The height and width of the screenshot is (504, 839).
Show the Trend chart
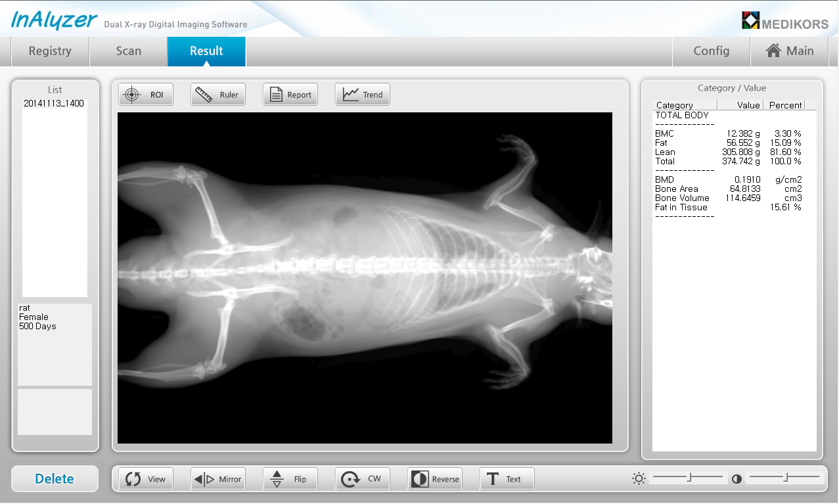pyautogui.click(x=362, y=95)
